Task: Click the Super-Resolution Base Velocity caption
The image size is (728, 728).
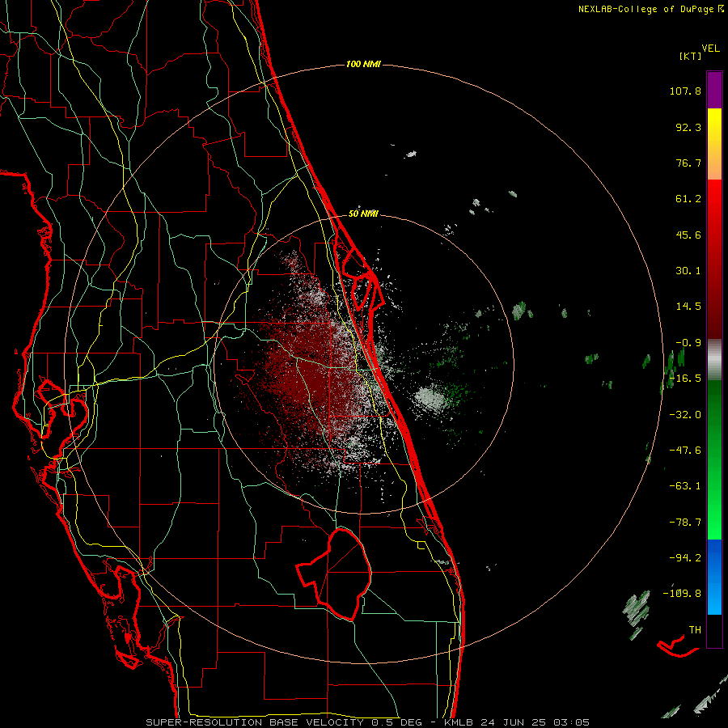Action: (367, 722)
